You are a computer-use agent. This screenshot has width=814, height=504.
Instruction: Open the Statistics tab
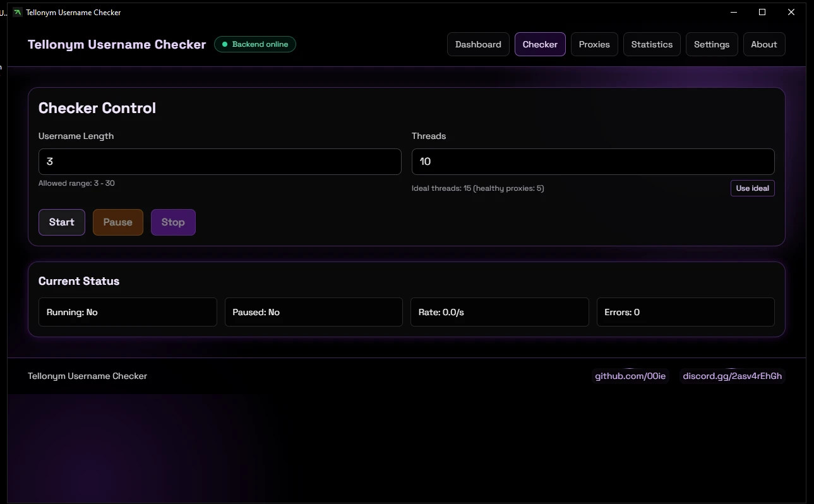652,44
